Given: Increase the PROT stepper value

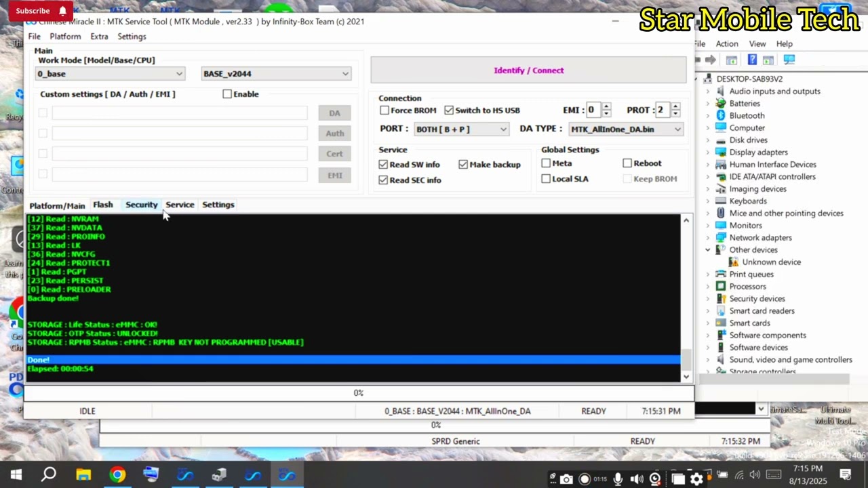Looking at the screenshot, I should [675, 106].
